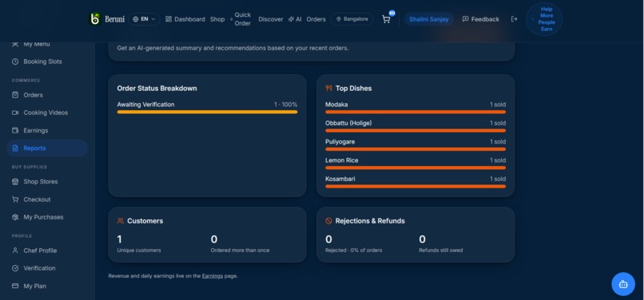Click the Modaka sales bar

(x=415, y=112)
